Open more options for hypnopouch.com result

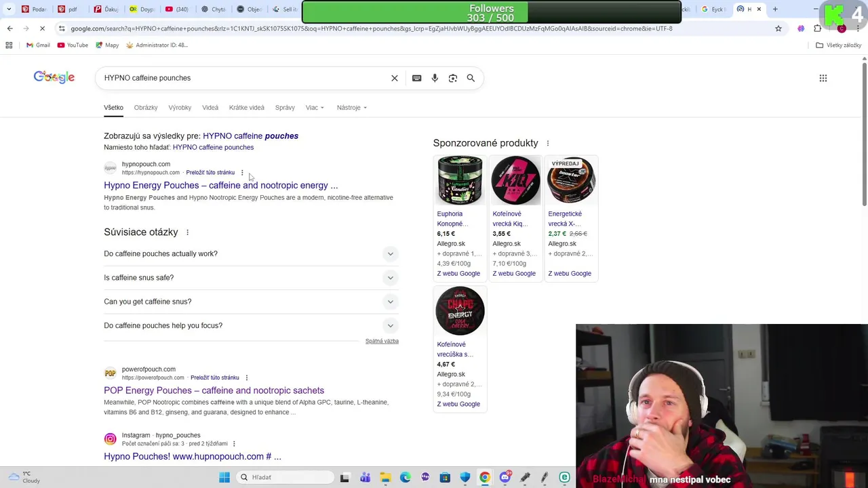coord(242,173)
